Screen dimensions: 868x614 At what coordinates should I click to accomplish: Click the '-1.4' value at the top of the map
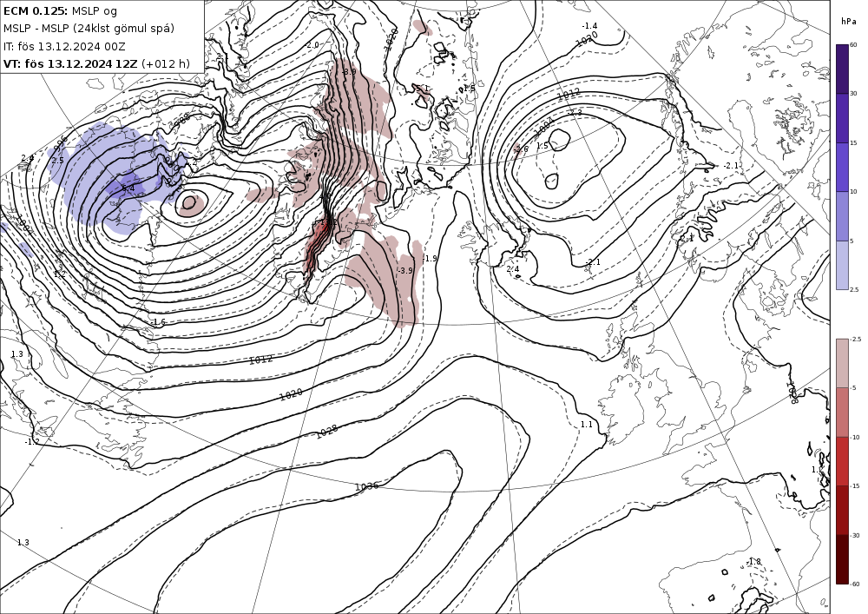(x=589, y=26)
